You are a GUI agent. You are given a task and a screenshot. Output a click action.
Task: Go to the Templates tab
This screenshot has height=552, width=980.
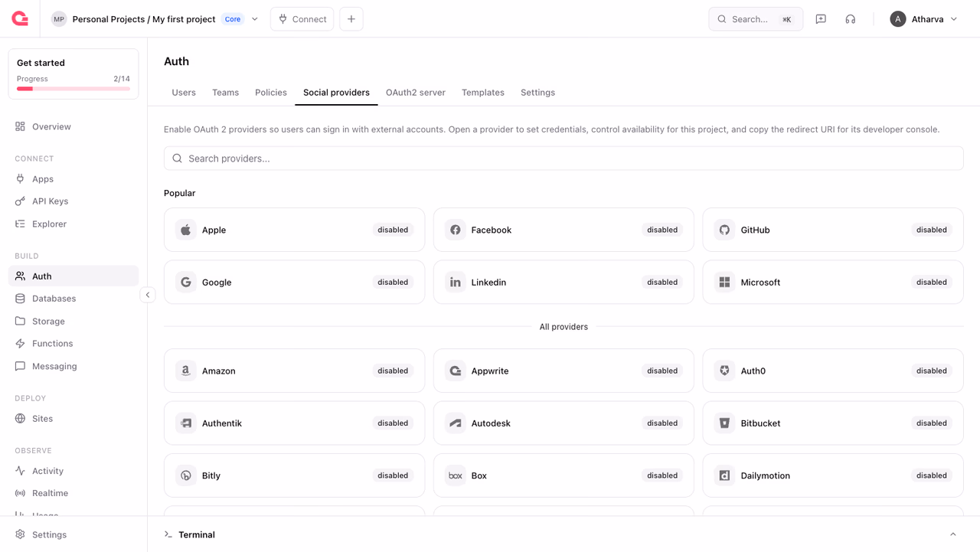tap(483, 93)
